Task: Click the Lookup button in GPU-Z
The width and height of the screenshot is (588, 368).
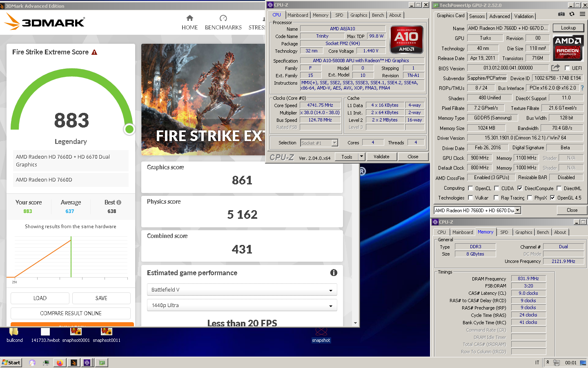Action: click(568, 28)
